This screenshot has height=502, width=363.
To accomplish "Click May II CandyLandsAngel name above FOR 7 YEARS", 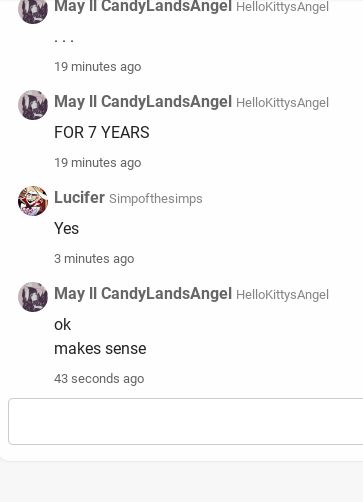I will pyautogui.click(x=143, y=102).
